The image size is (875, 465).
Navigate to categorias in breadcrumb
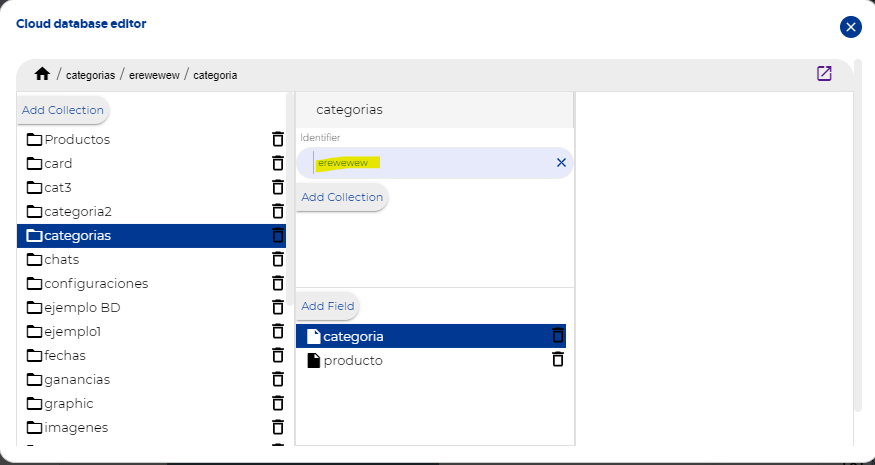90,75
